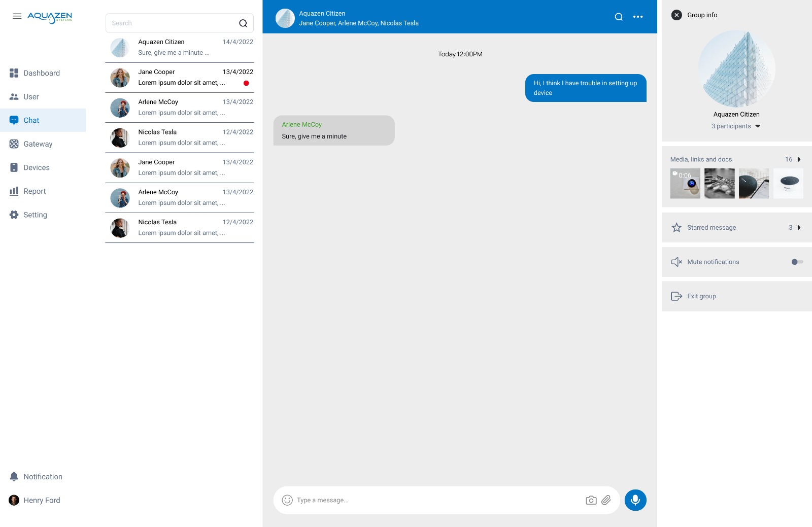Expand Media, links and docs section
This screenshot has width=812, height=527.
coord(799,159)
